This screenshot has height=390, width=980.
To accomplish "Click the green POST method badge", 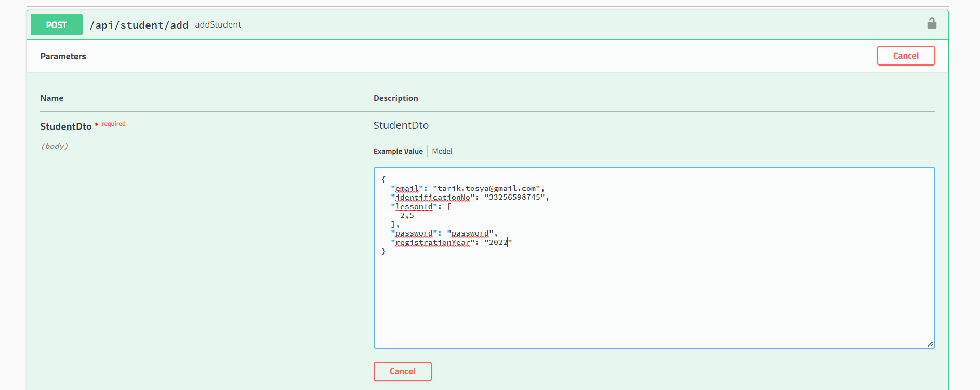I will coord(57,24).
